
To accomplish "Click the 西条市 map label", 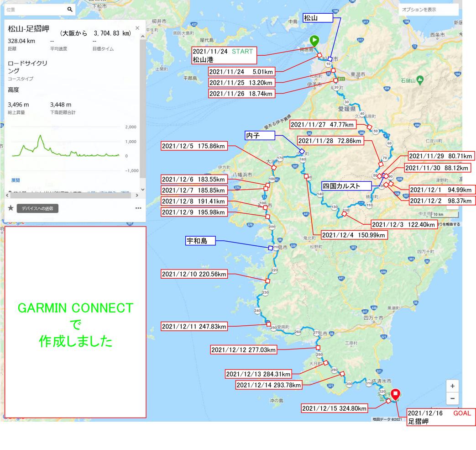I will point(438,35).
